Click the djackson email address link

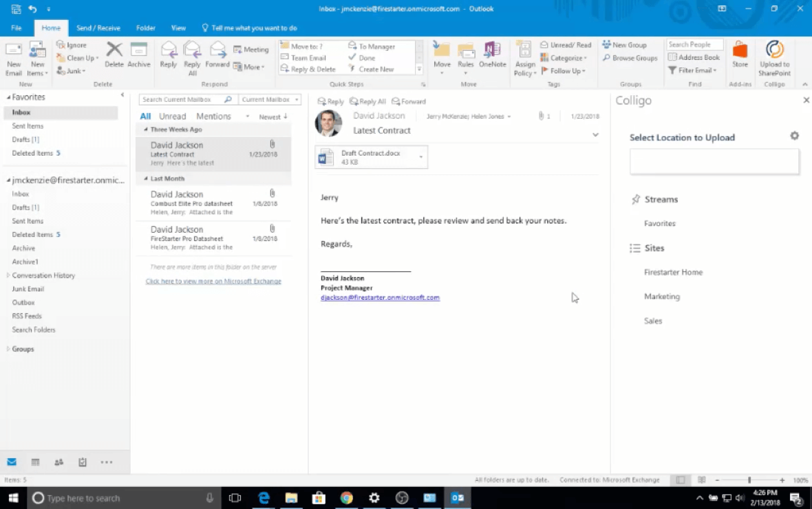click(x=380, y=298)
